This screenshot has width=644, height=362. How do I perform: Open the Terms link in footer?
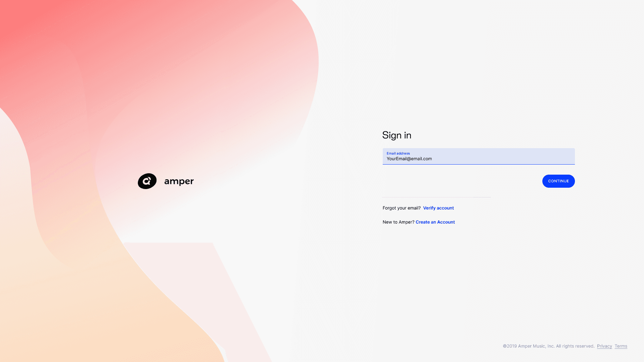621,346
